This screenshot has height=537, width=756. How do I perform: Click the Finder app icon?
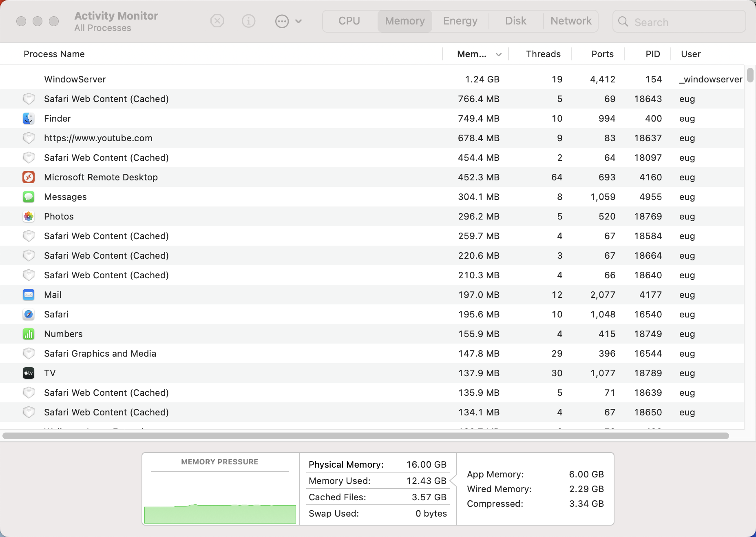[29, 118]
